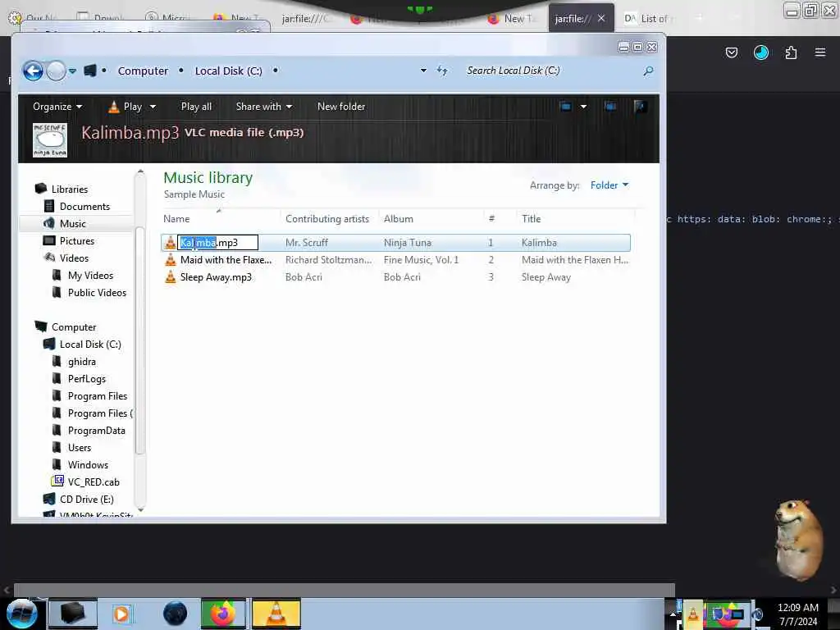Select Computer in the navigation pane
The height and width of the screenshot is (630, 840).
pyautogui.click(x=73, y=326)
